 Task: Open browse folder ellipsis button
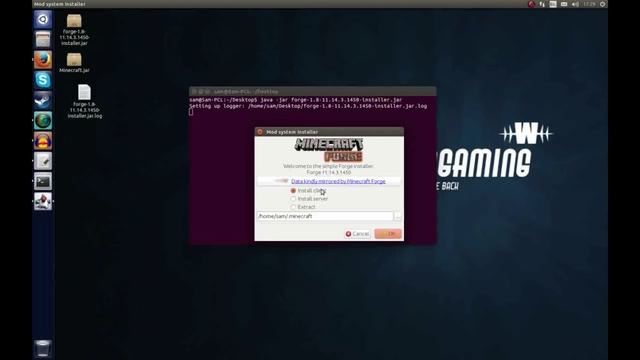point(398,216)
